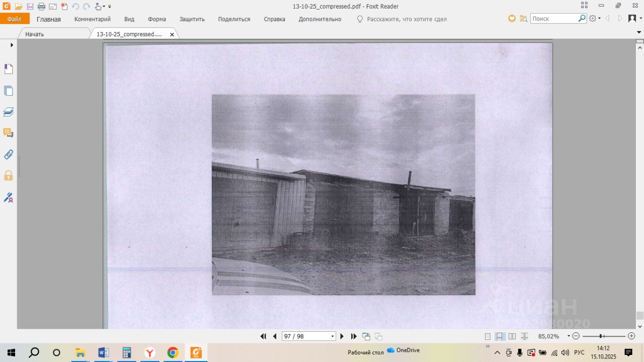Go to the previous page

pyautogui.click(x=275, y=336)
